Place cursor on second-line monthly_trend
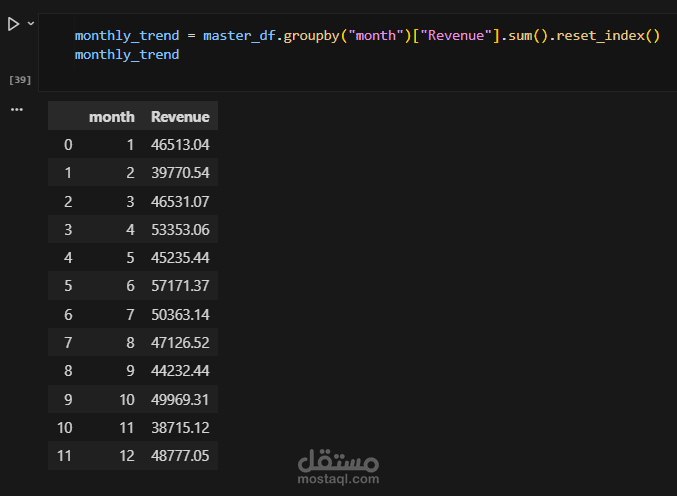 [127, 54]
